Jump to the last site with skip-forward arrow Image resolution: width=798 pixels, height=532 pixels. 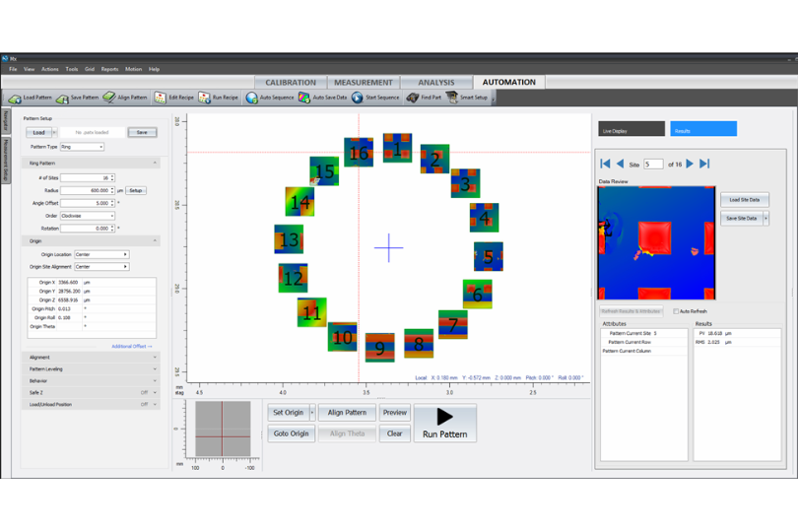point(704,164)
